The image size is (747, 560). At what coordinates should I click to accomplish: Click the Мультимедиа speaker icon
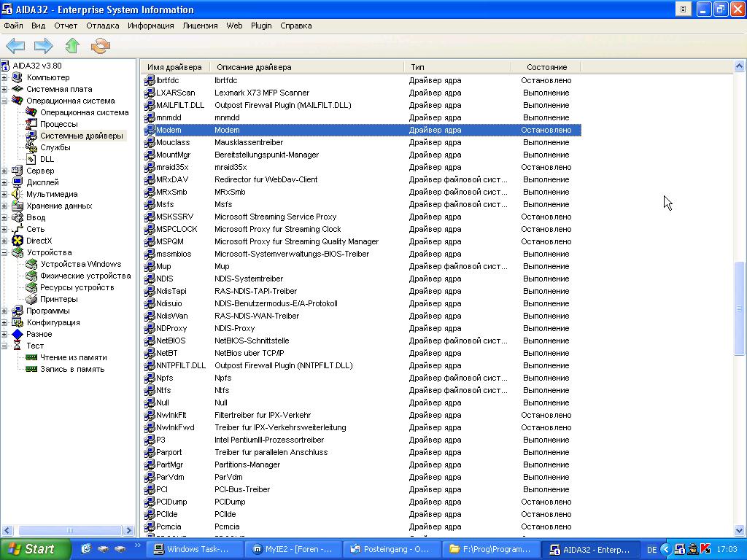(x=18, y=194)
